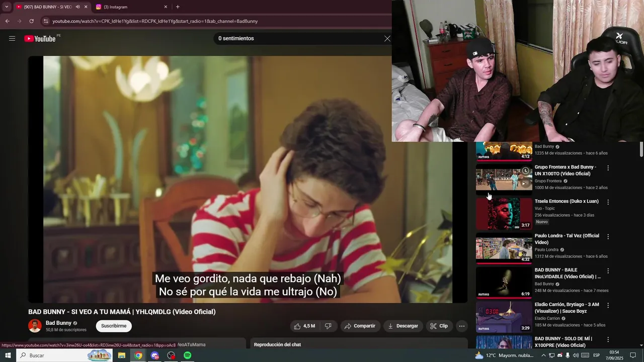Screen dimensions: 644x362
Task: Open Google Chrome from the taskbar
Action: click(138, 355)
